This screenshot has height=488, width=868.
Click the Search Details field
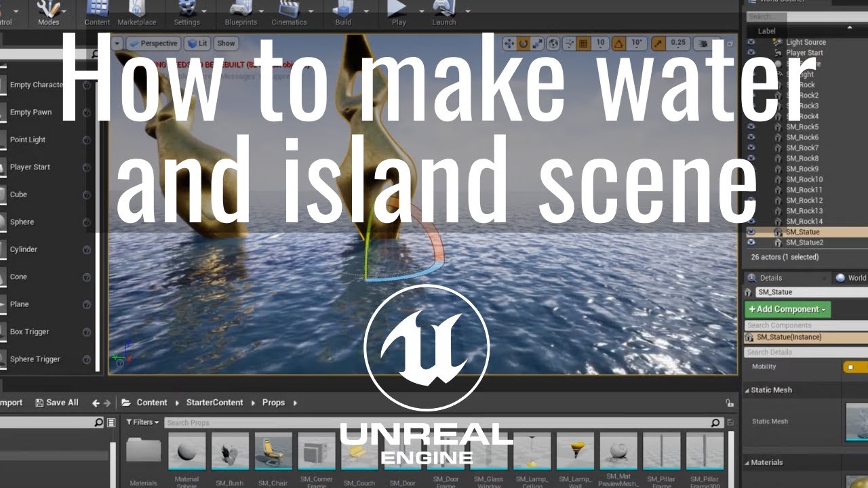click(806, 352)
